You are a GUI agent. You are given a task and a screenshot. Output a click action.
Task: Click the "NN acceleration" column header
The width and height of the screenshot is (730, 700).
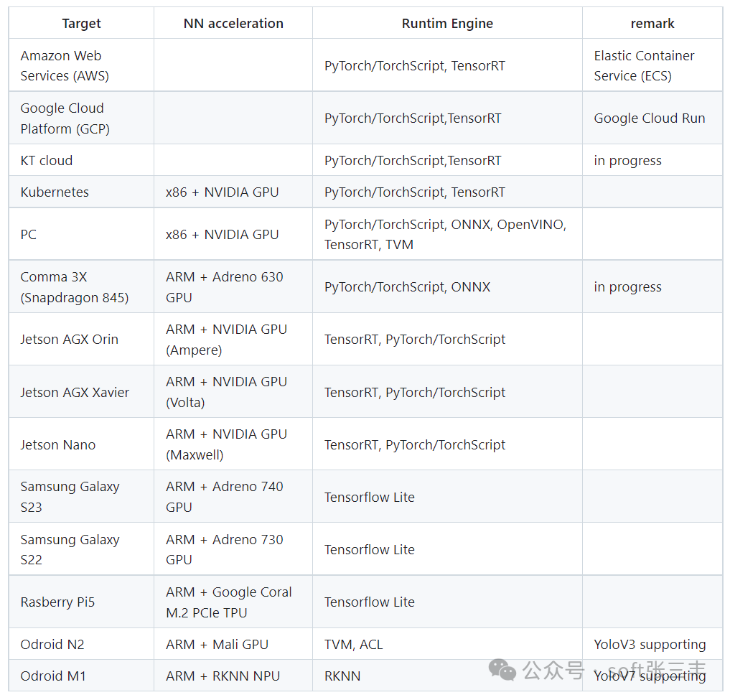tap(233, 23)
